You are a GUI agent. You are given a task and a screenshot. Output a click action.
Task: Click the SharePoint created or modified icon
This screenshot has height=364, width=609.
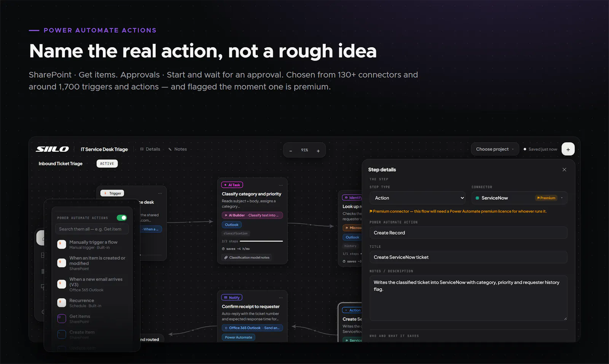[62, 263]
